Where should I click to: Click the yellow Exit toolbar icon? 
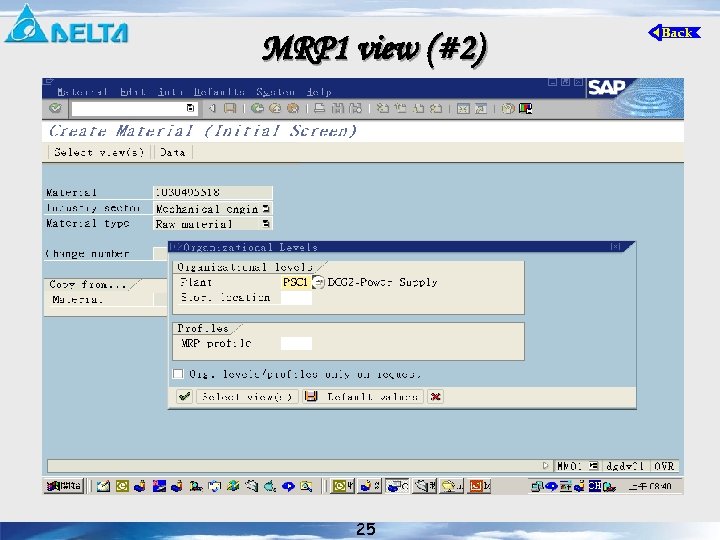(x=275, y=108)
